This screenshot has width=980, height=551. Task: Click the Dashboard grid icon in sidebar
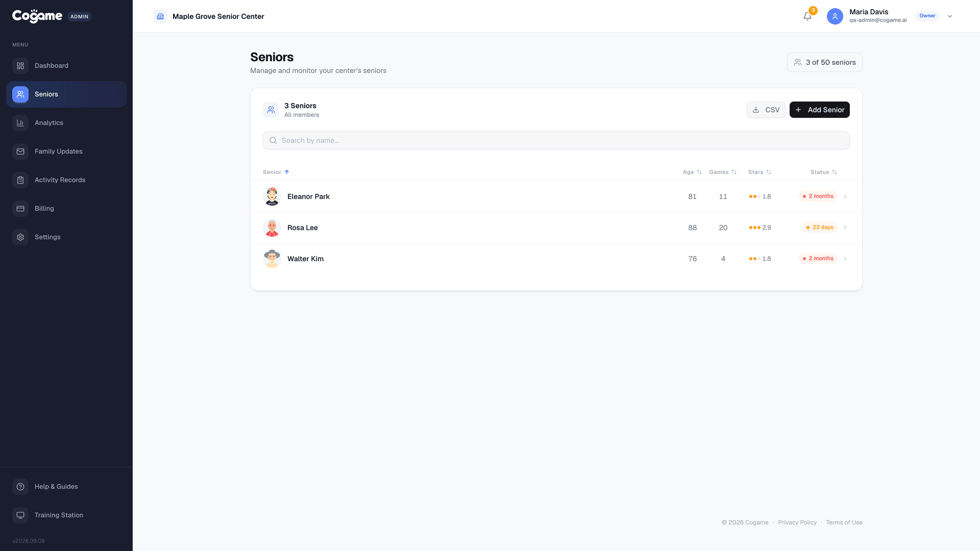tap(20, 66)
